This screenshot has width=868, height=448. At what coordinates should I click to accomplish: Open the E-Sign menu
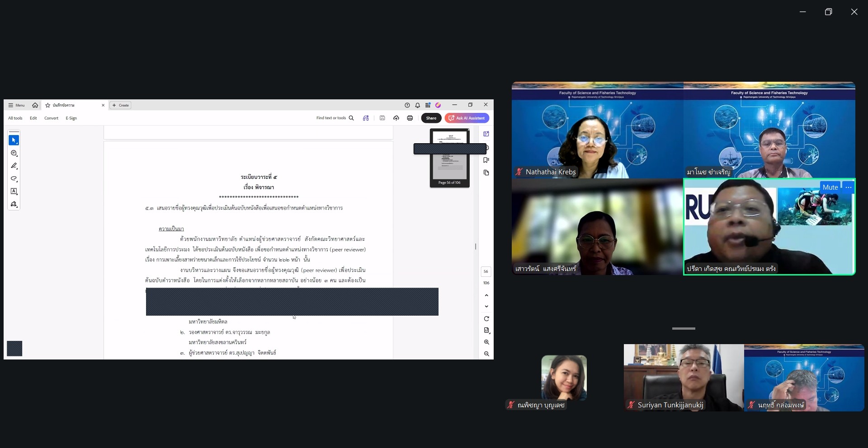point(71,118)
